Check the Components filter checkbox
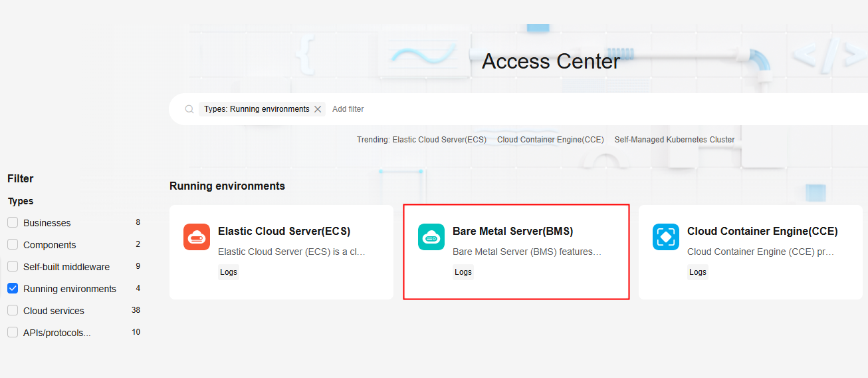Screen dimensions: 868x378 coord(13,245)
